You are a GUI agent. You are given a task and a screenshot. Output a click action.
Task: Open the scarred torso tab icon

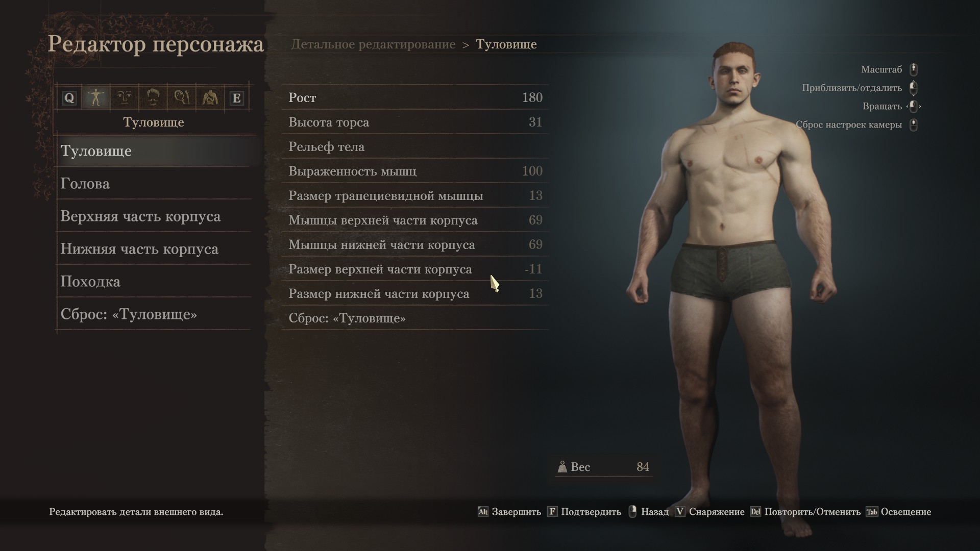click(210, 98)
